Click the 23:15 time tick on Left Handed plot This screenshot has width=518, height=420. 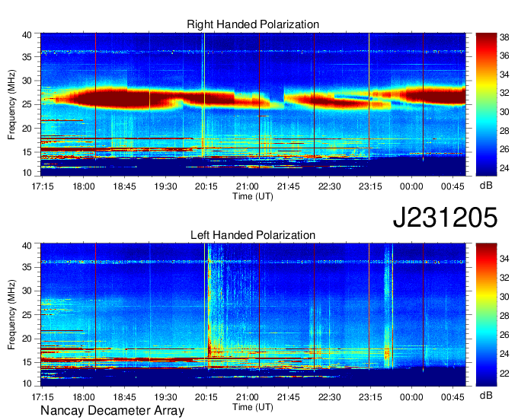point(370,397)
